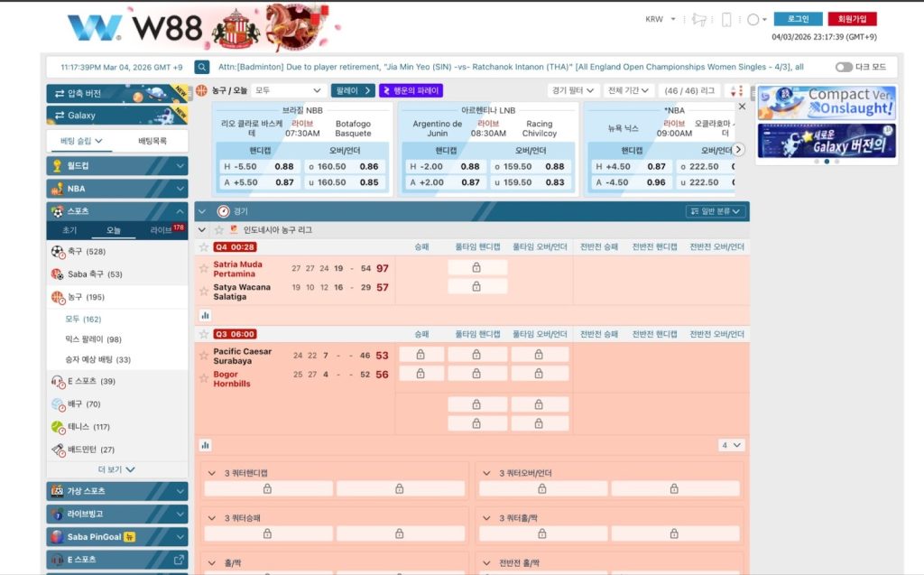The image size is (924, 575).
Task: Collapse the 스포츠 sidebar section
Action: (117, 211)
